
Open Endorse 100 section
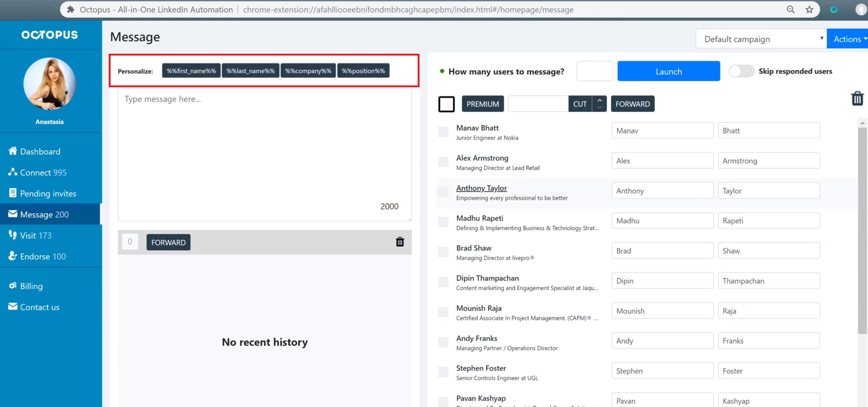pos(37,256)
